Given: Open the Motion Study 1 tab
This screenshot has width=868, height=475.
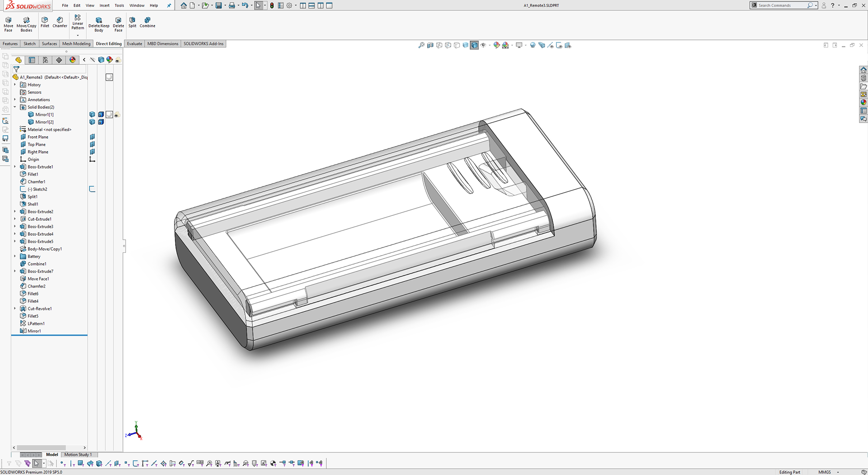Looking at the screenshot, I should click(x=78, y=455).
